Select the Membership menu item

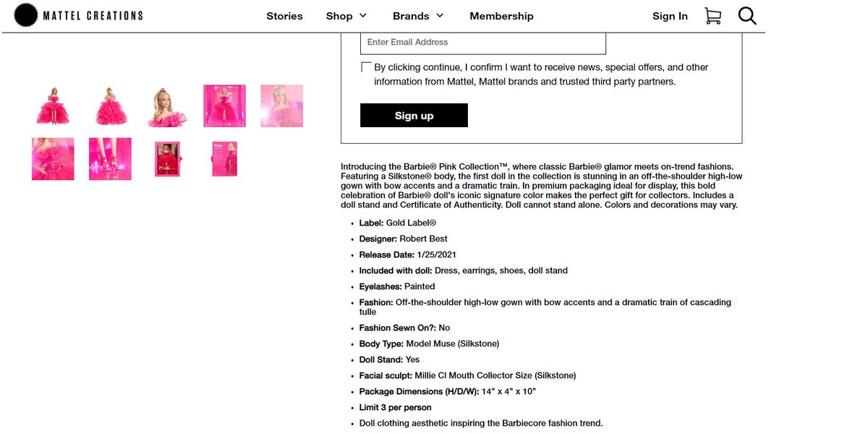[501, 15]
